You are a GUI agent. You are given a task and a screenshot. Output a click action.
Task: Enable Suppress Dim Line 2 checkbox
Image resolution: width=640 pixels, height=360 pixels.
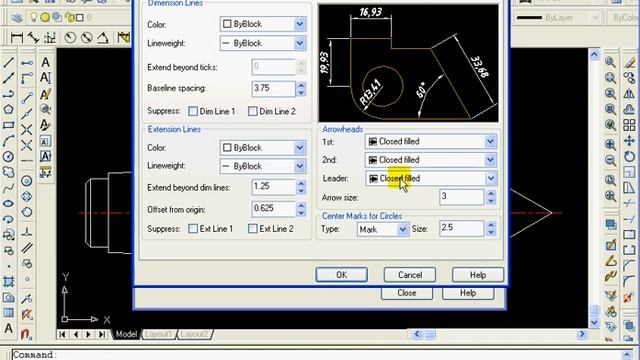[x=253, y=111]
